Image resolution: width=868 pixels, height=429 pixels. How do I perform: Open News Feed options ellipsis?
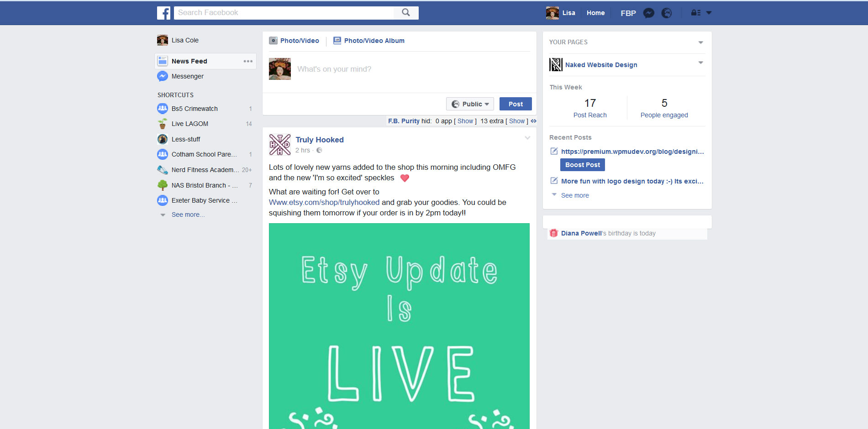click(248, 61)
